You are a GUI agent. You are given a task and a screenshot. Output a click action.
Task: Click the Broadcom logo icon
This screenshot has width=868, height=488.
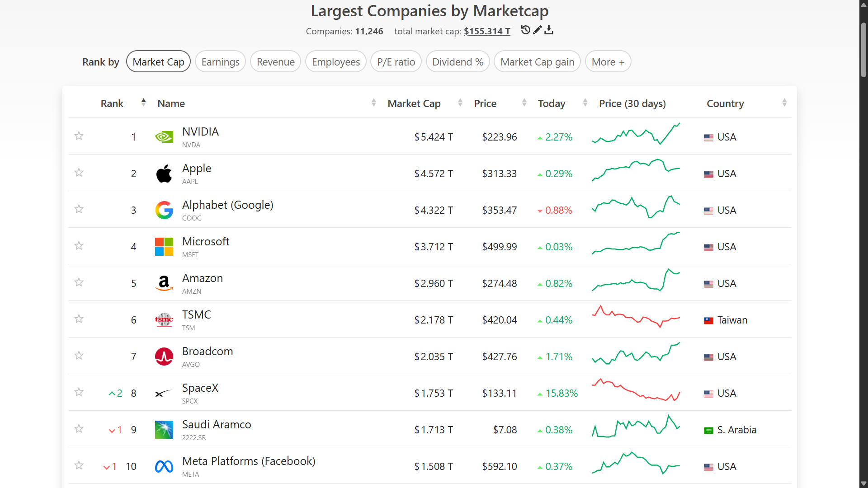[x=164, y=357]
